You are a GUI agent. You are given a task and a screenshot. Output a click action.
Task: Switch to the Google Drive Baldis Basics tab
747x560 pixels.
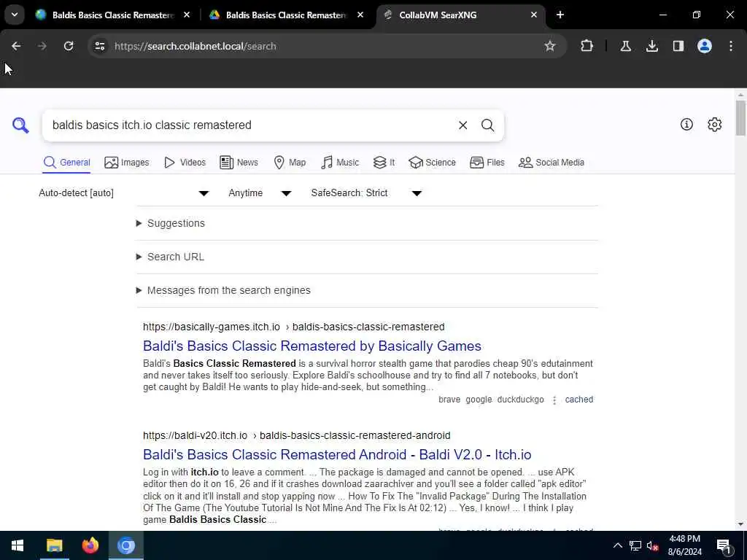pyautogui.click(x=286, y=15)
